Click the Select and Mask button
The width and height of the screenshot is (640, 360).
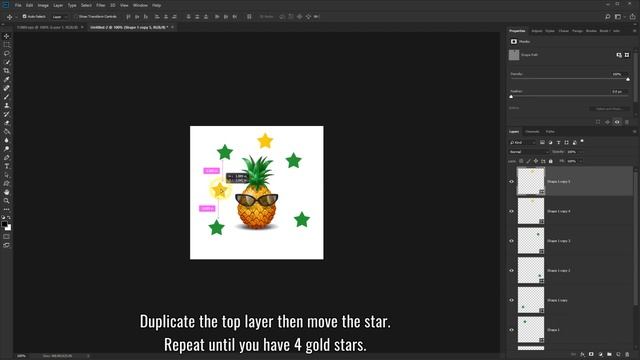(609, 109)
